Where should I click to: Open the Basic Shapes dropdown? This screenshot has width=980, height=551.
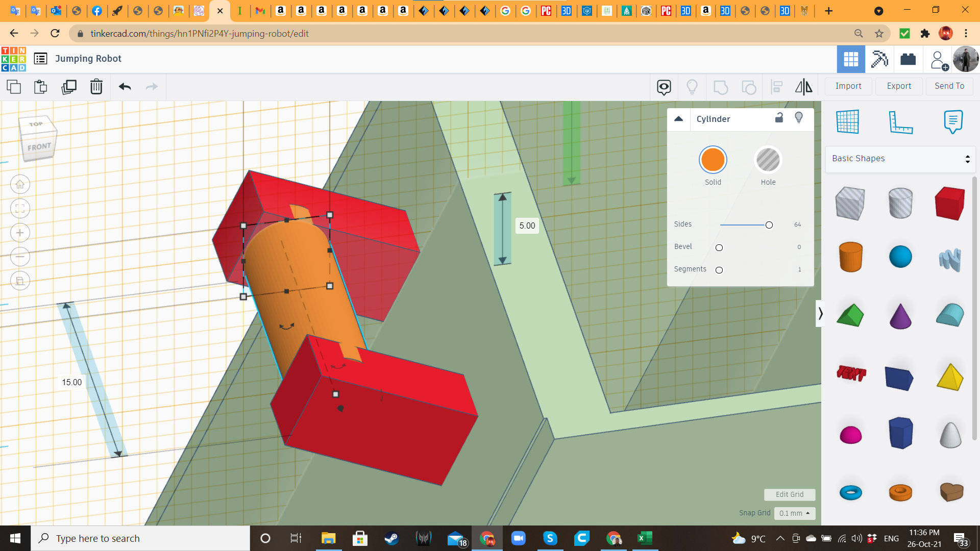(900, 159)
